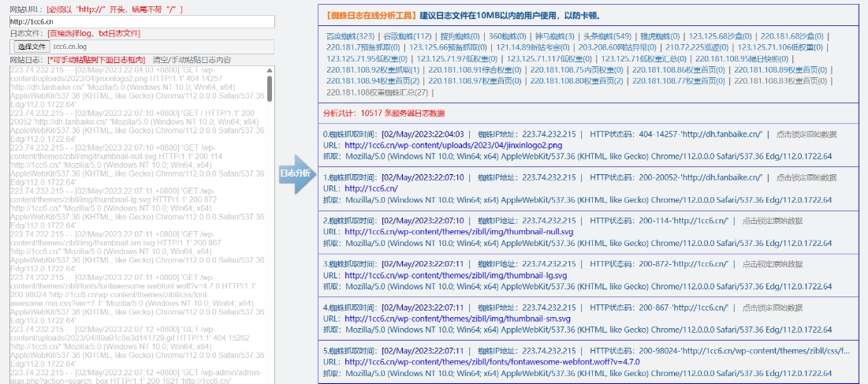Screen dimensions: 868x384
Task: Select the 203.208.60网站异常(0) link
Action: click(617, 47)
